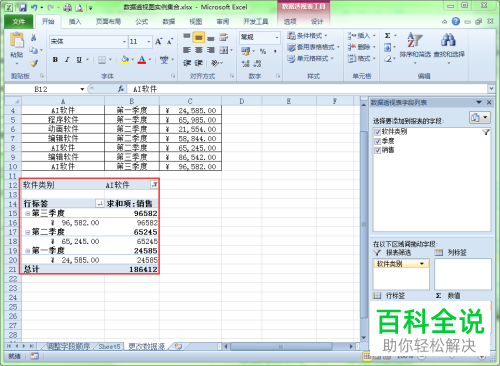
Task: Click the Format Painter brush icon
Action: coord(34,63)
